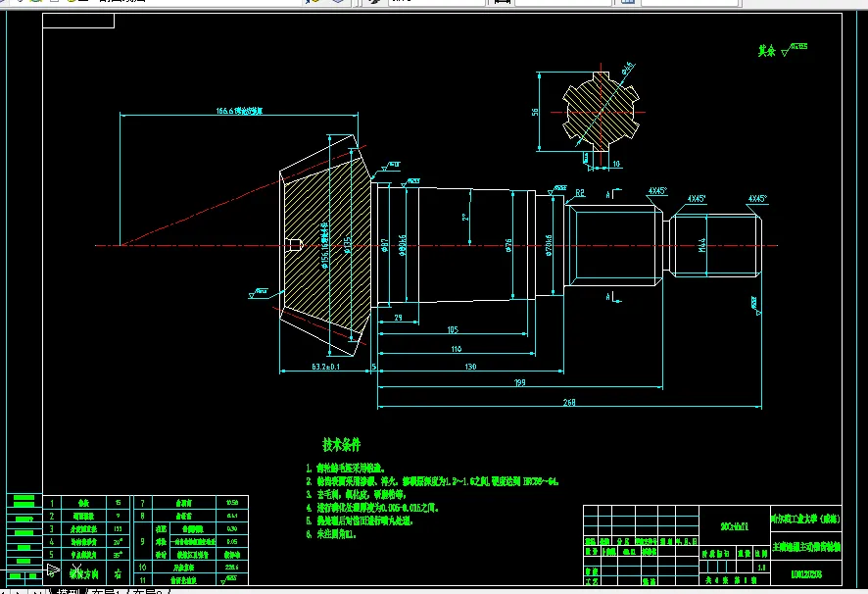
Task: Select the 2° taper angle text
Action: click(x=465, y=218)
